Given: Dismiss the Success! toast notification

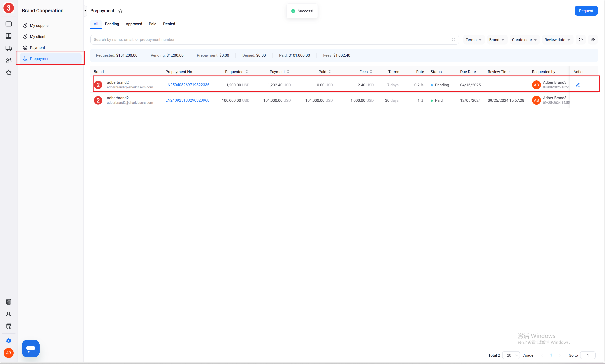Looking at the screenshot, I should [x=302, y=11].
